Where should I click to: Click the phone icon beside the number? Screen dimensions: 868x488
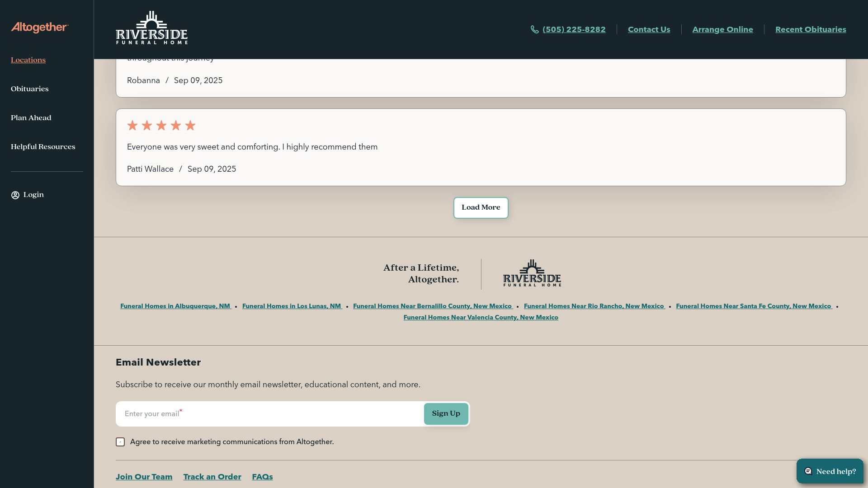coord(534,29)
